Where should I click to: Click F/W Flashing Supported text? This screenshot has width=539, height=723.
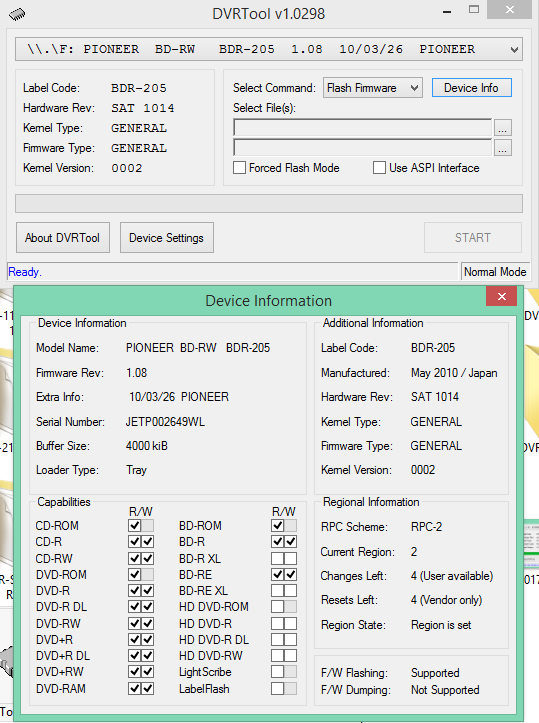pos(435,673)
